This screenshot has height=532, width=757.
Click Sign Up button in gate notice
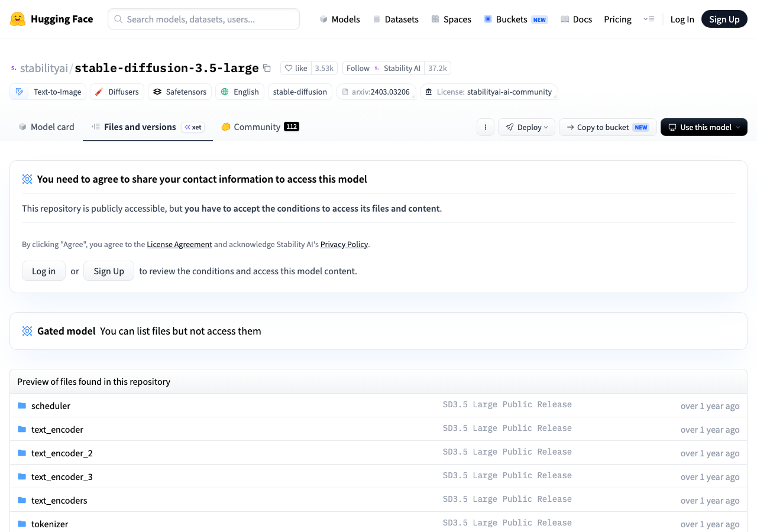[x=109, y=271]
